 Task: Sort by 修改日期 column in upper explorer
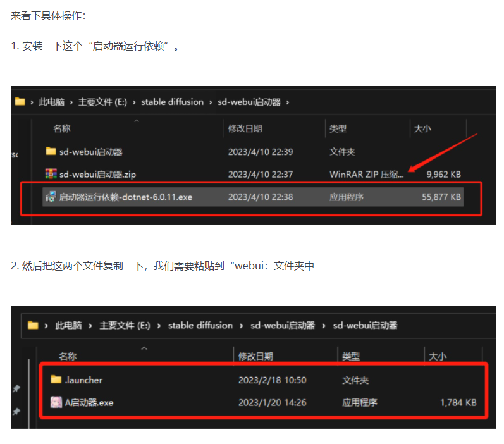point(245,128)
